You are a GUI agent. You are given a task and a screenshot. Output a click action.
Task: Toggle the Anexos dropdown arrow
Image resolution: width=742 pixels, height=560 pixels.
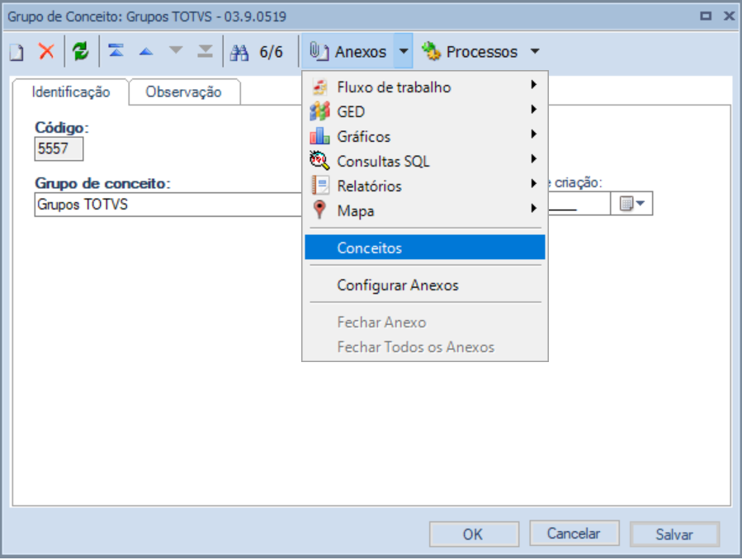pos(404,51)
